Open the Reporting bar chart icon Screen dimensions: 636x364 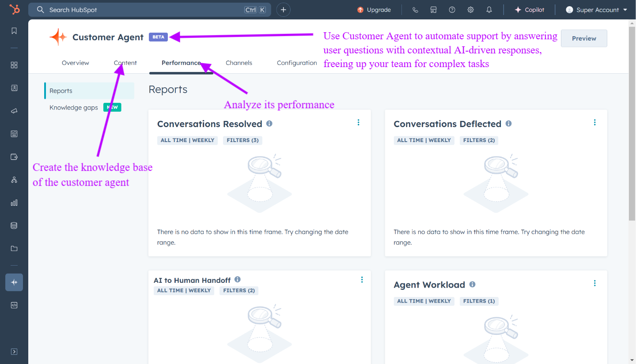[x=14, y=203]
